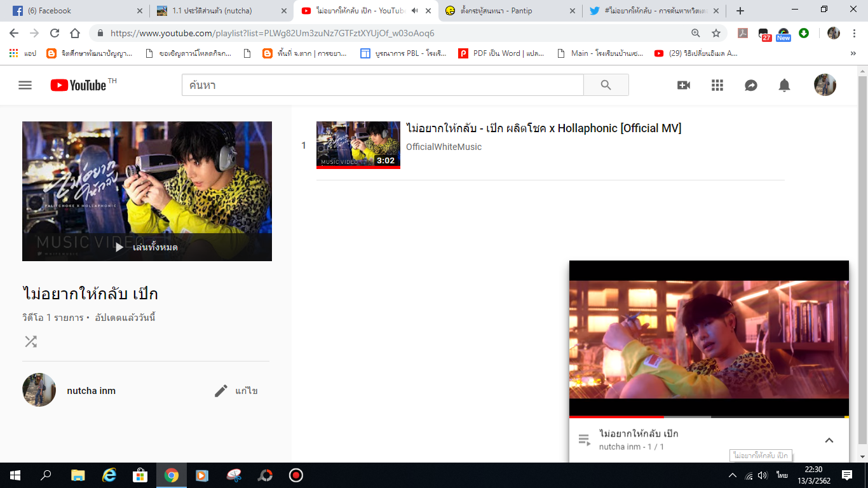Open the Main - โรงเรียนบ้าน bookmark
This screenshot has width=868, height=488.
(600, 53)
